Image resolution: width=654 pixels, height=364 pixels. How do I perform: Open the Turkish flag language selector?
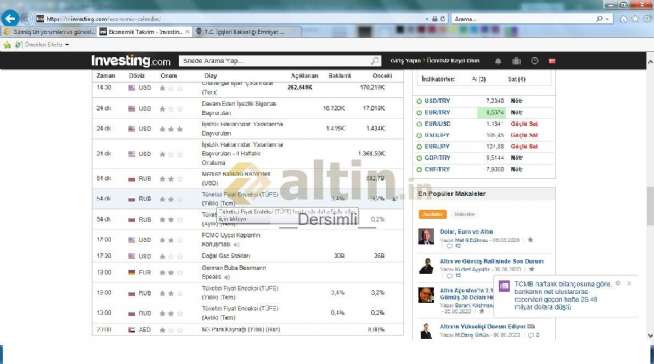pyautogui.click(x=552, y=61)
